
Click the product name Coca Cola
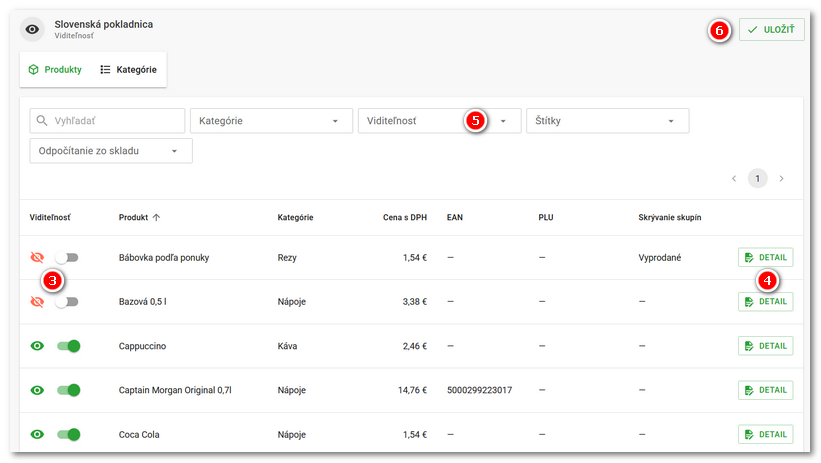coord(139,435)
